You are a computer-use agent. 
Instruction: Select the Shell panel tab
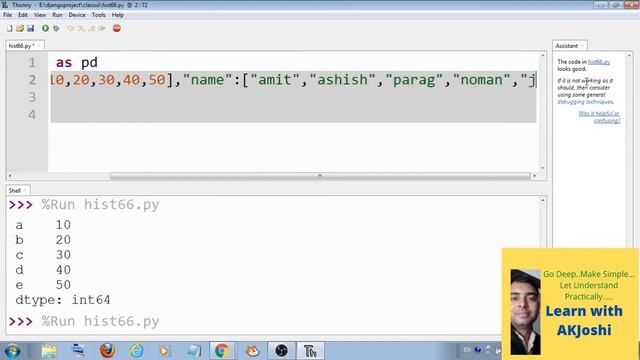[x=15, y=191]
